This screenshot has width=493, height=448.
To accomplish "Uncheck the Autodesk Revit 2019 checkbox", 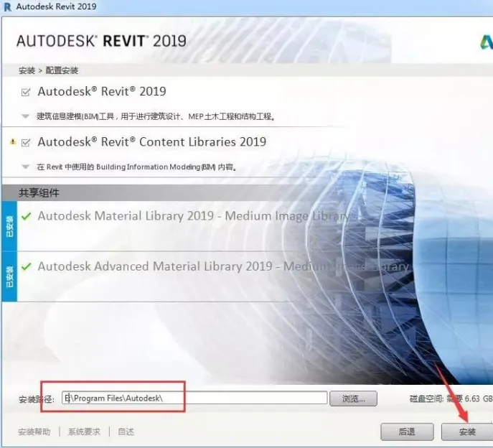I will click(x=26, y=92).
